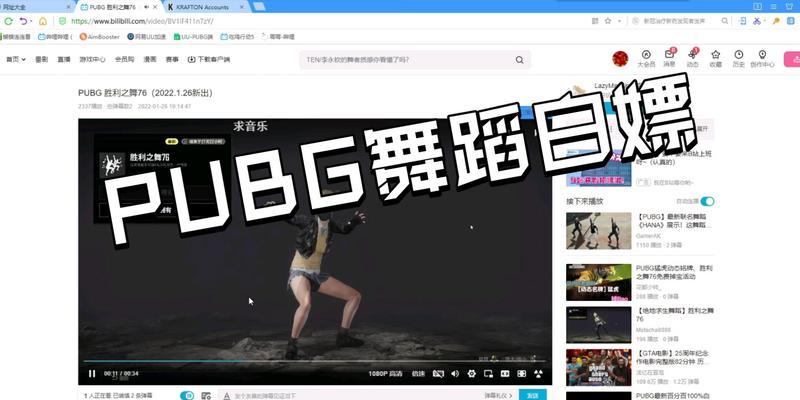This screenshot has width=800, height=400.
Task: Close the PUBG 胜利之舞76 tab
Action: (155, 7)
